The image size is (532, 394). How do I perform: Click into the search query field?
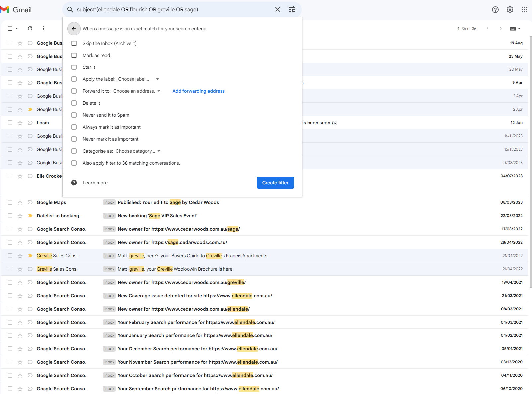click(x=173, y=9)
